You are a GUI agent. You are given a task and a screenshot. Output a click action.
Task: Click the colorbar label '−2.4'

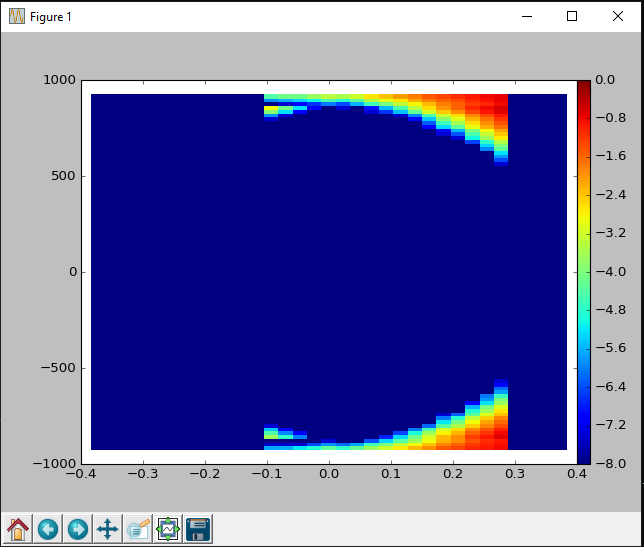pyautogui.click(x=611, y=195)
